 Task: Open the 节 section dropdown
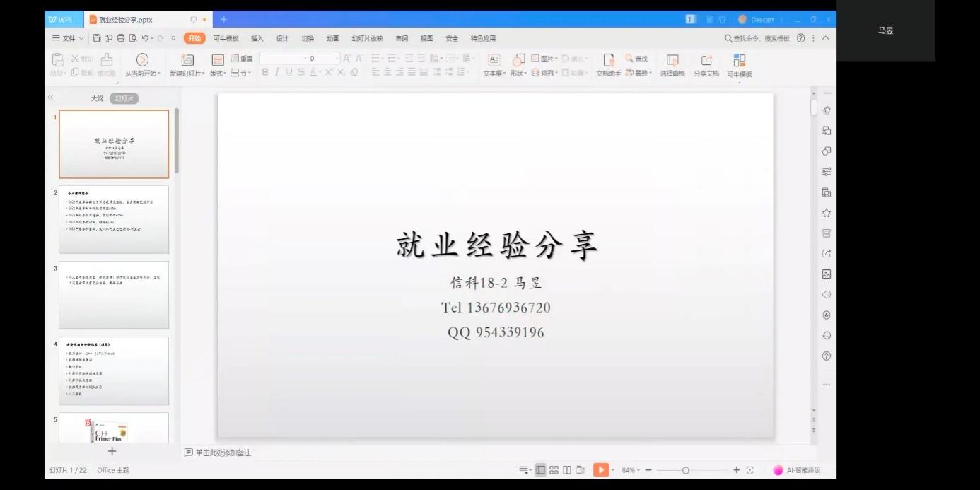coord(241,72)
